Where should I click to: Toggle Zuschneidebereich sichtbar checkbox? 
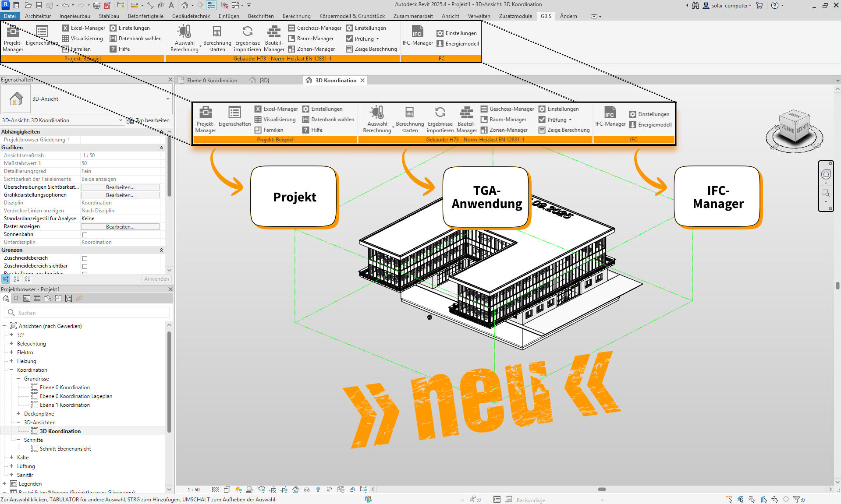(x=85, y=266)
